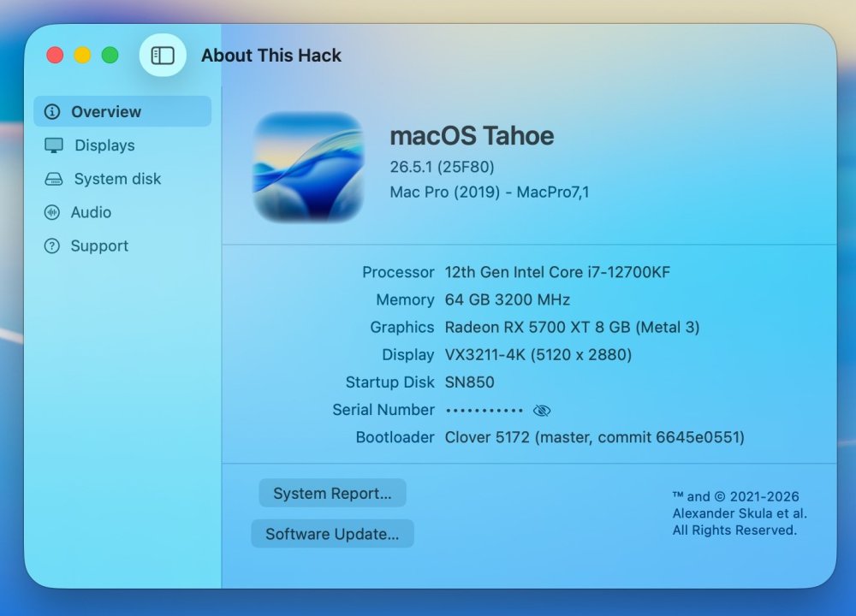Screen dimensions: 856x616
Task: Click display value VX3211-4K
Action: (x=538, y=355)
